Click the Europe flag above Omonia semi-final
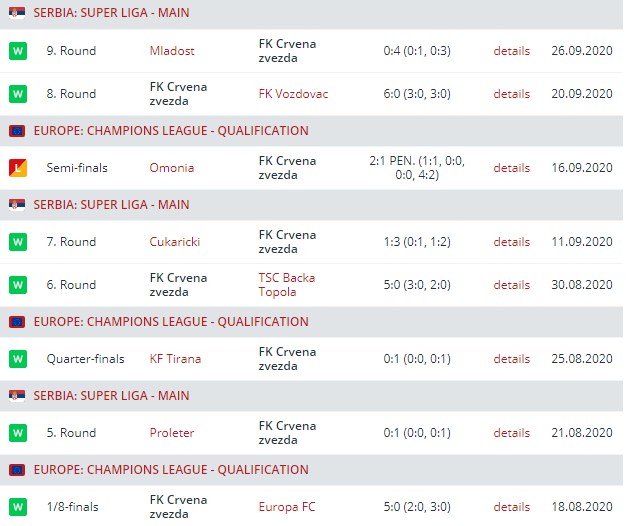Viewport: 626px width, 526px height. [17, 131]
